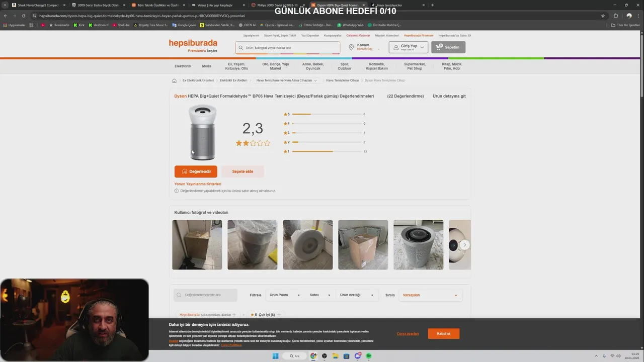Select the 5 Çok İyi (6) filter chip
644x362 pixels.
pyautogui.click(x=265, y=315)
